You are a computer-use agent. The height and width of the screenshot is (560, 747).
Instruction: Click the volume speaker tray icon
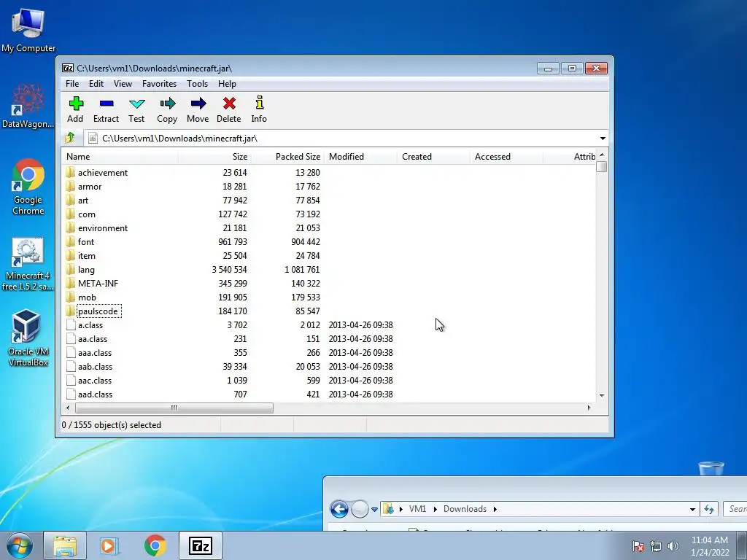tap(673, 546)
